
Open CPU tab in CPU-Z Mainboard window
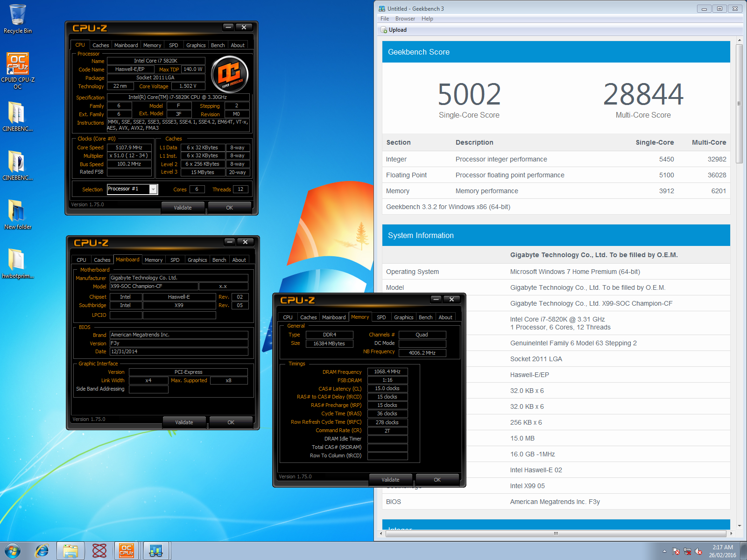81,260
